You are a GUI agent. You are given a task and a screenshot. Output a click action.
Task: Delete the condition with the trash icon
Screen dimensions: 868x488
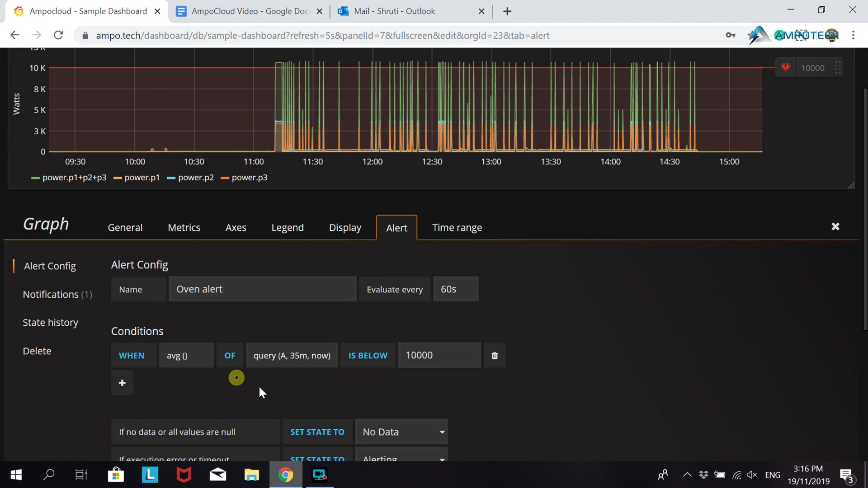[x=495, y=356]
